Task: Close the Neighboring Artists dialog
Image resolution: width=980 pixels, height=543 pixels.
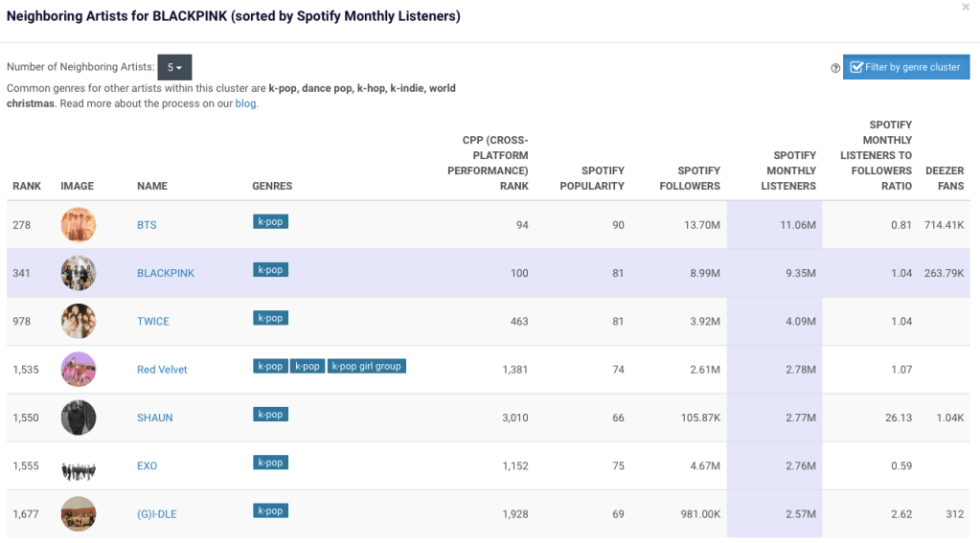Action: 966,8
